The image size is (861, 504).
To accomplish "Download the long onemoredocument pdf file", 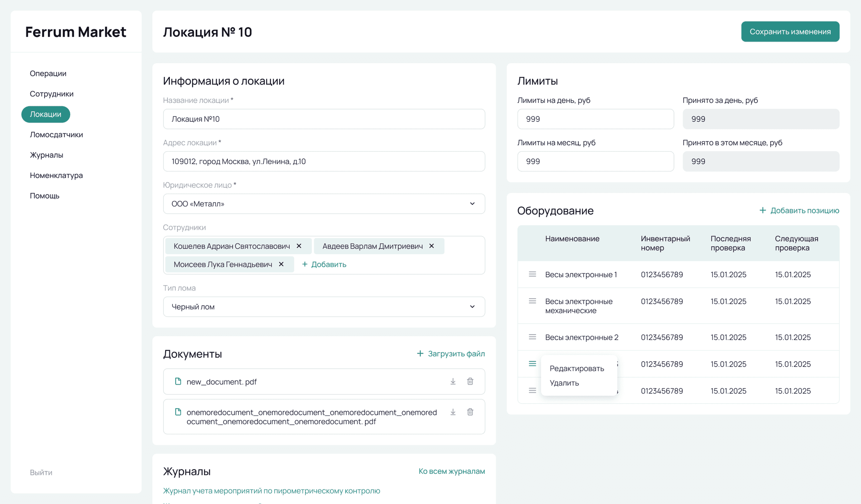I will pos(453,412).
